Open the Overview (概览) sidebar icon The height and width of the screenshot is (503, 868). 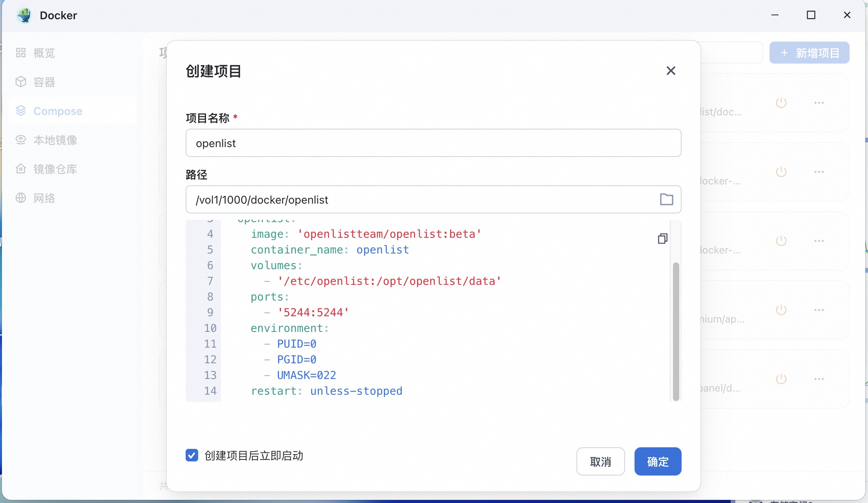[x=21, y=53]
